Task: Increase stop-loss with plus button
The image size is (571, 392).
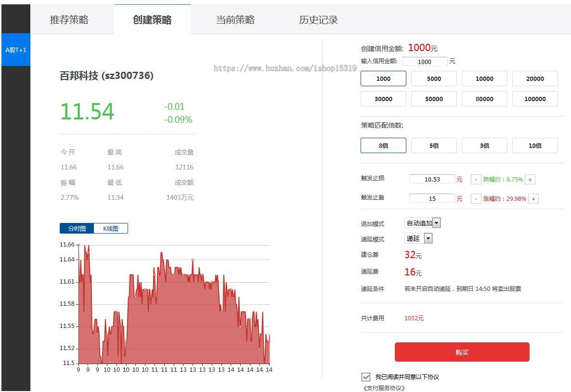Action: [530, 179]
